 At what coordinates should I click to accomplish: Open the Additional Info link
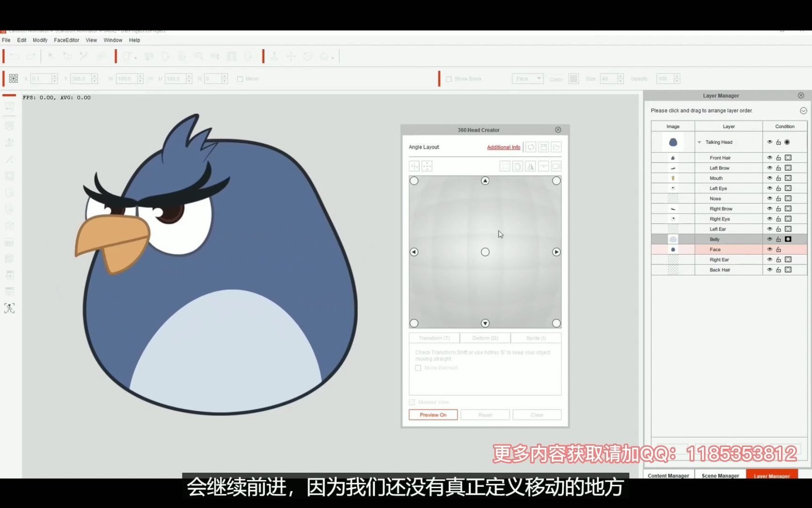click(x=504, y=147)
